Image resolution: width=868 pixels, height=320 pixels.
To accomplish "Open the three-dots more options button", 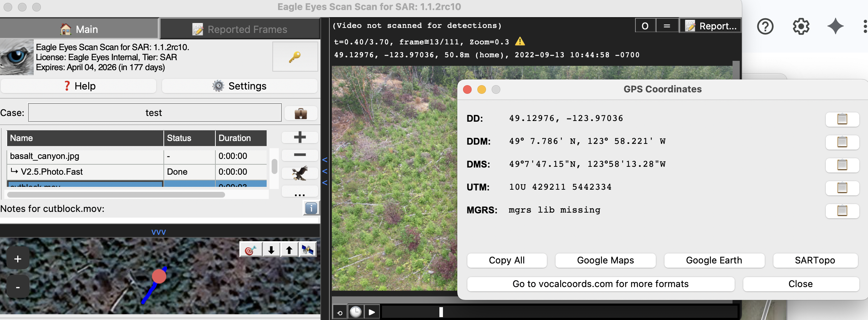I will click(300, 191).
